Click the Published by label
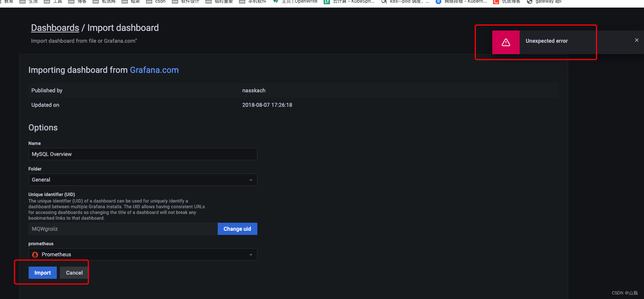The height and width of the screenshot is (299, 644). click(47, 90)
